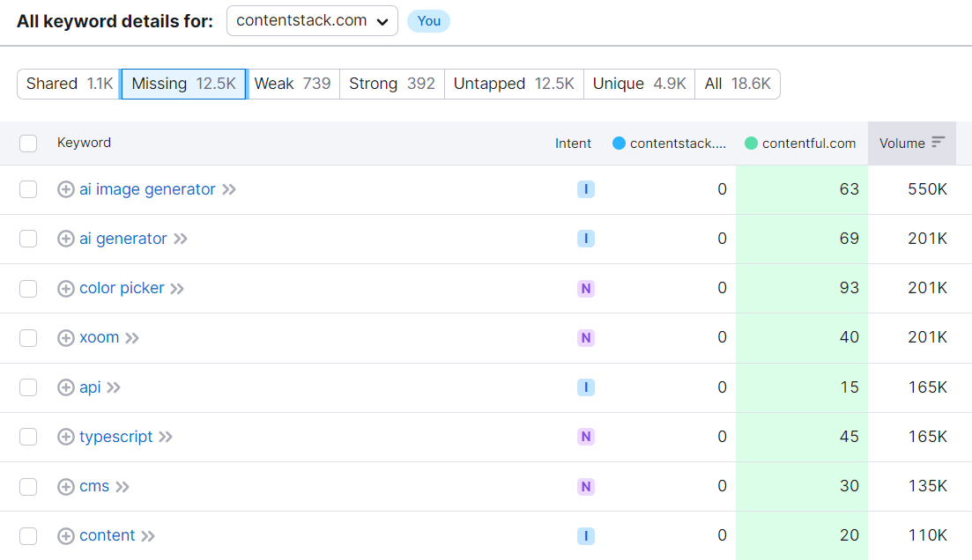Viewport: 972px width, 560px height.
Task: Click the plus icon beside 'api'
Action: click(x=66, y=387)
